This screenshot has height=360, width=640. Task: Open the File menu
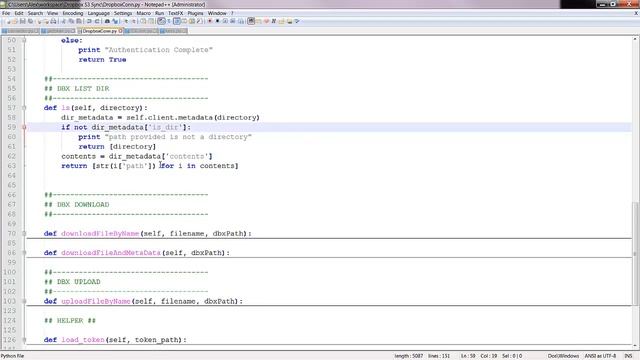[6, 13]
